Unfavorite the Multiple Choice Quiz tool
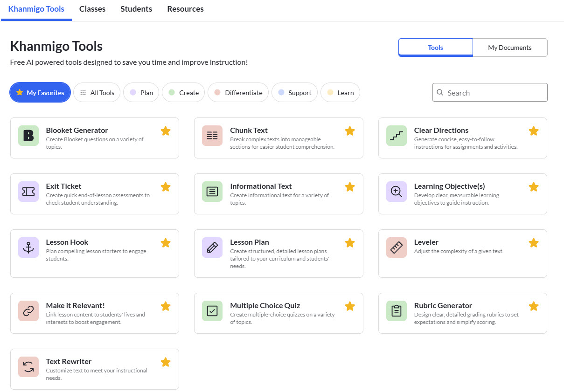The image size is (564, 392). [x=350, y=306]
